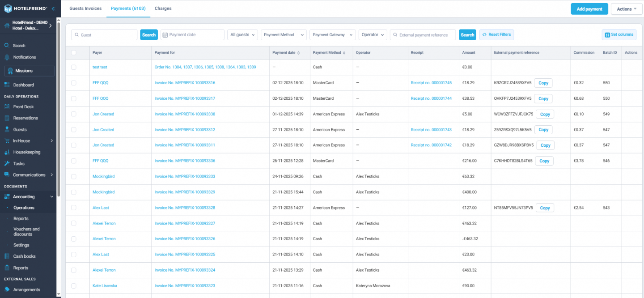
Task: Click the Add payment button
Action: click(x=589, y=9)
